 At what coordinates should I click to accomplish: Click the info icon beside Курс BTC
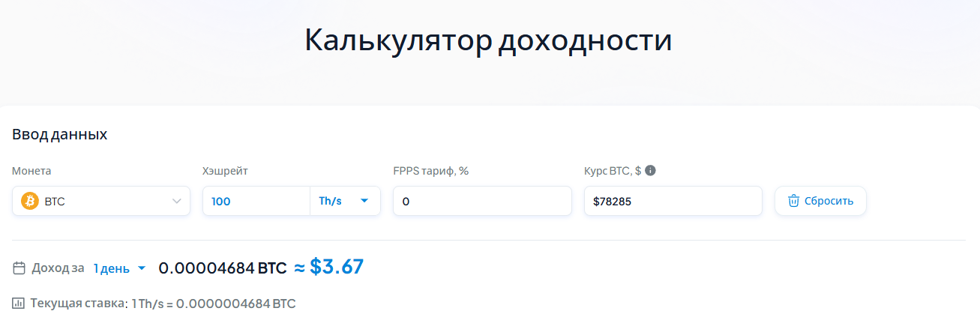coord(650,170)
